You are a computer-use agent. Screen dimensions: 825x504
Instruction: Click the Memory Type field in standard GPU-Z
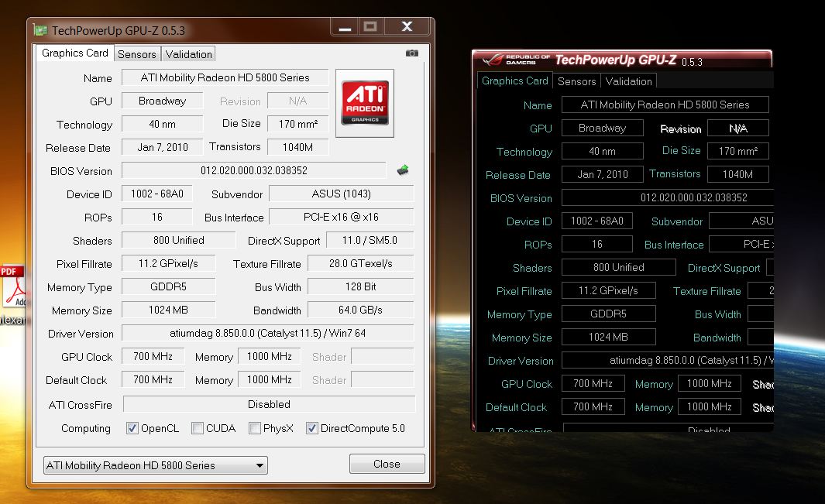[168, 286]
